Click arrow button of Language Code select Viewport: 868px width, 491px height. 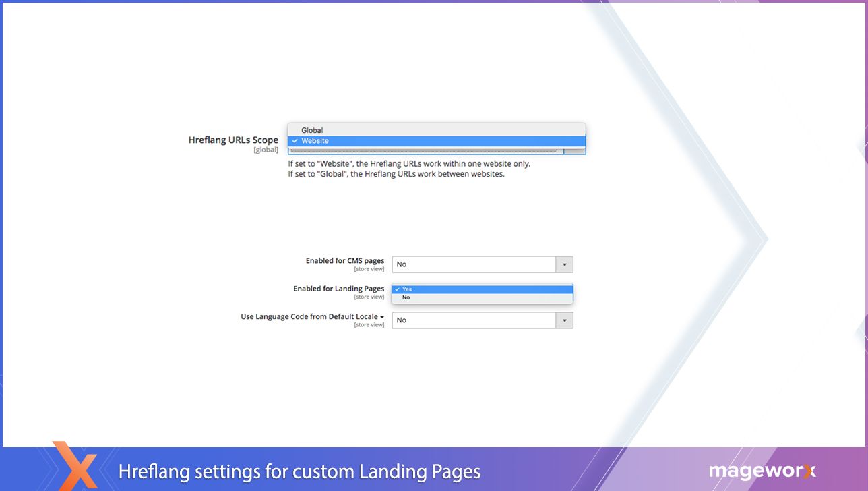[x=565, y=320]
